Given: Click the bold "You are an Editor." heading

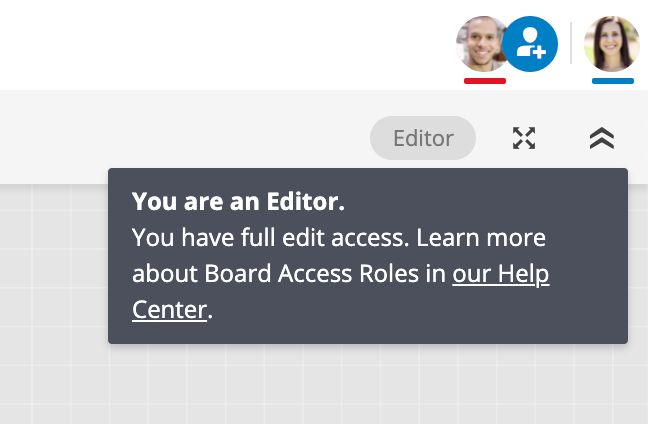Looking at the screenshot, I should (x=238, y=202).
